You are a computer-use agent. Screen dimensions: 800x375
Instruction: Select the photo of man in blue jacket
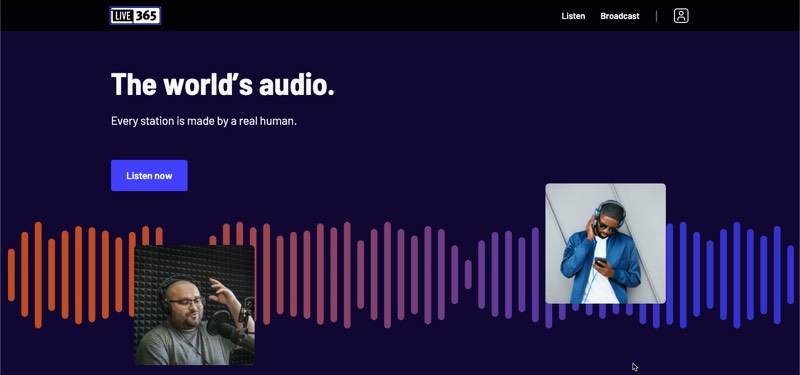pos(605,243)
